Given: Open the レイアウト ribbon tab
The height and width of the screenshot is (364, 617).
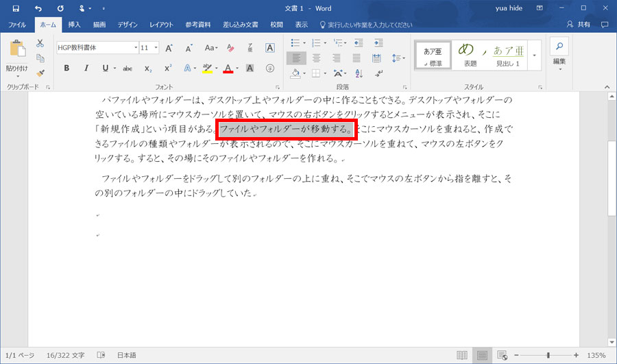Looking at the screenshot, I should tap(161, 25).
